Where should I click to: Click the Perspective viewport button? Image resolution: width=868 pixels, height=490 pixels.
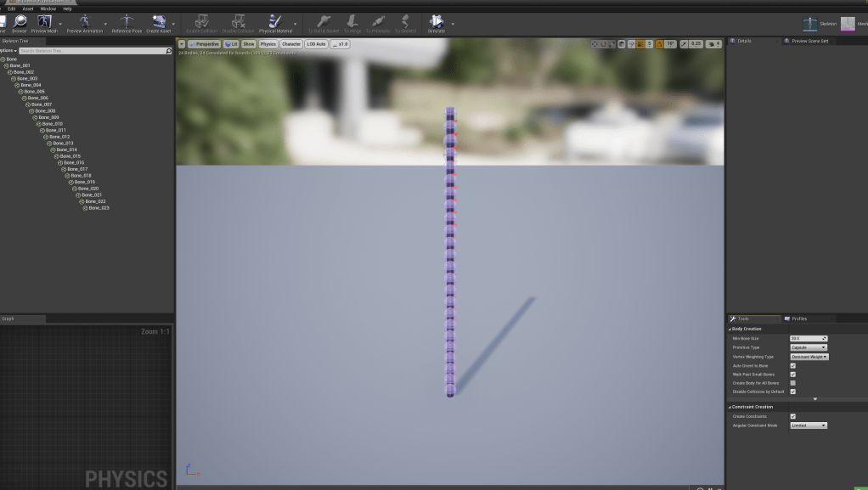204,44
